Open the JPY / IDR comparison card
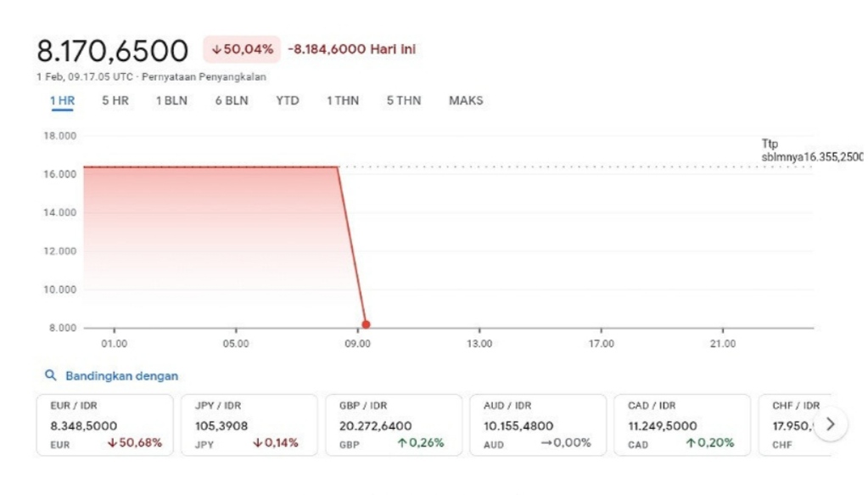 [249, 425]
